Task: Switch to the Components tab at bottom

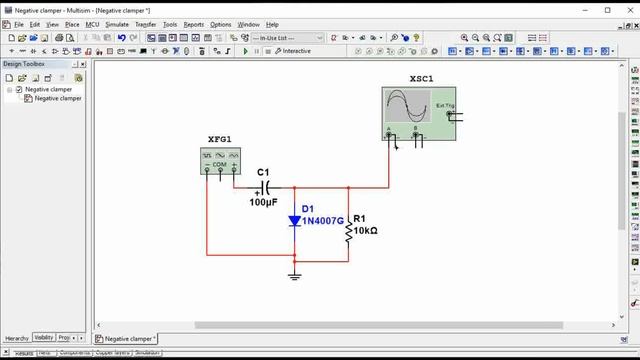Action: pyautogui.click(x=74, y=353)
